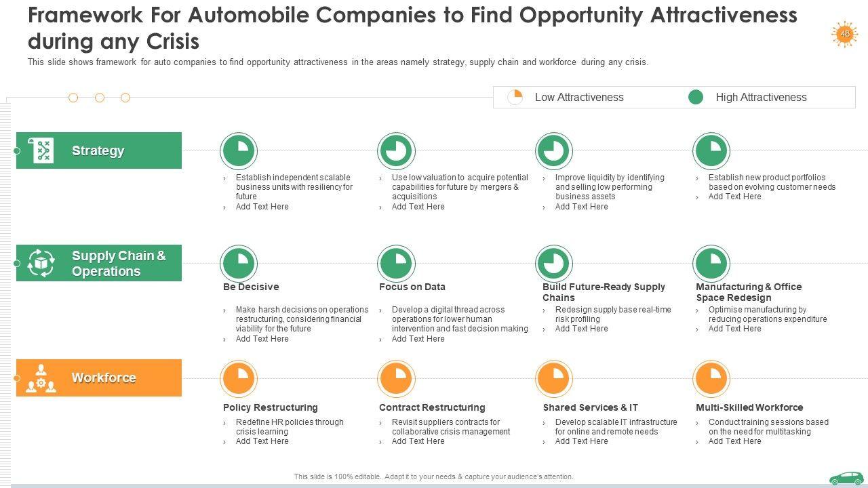This screenshot has width=868, height=488.
Task: Click the Contract Restructuring heading
Action: click(x=432, y=407)
